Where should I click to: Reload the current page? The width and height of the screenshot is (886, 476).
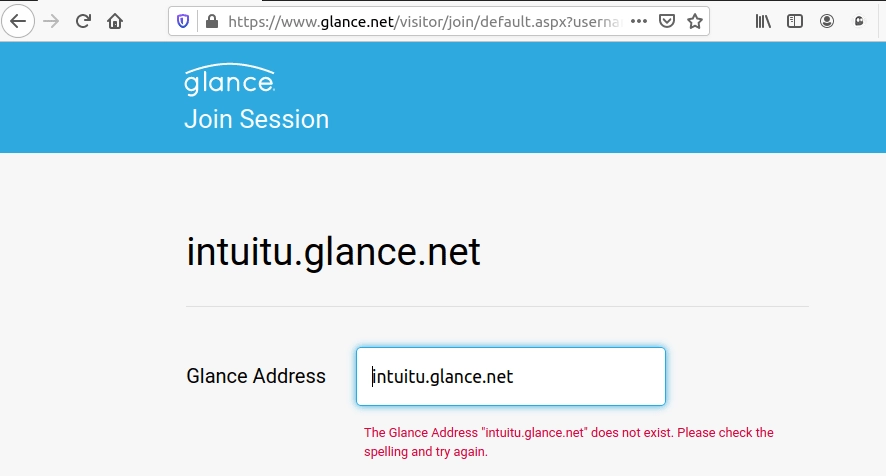[84, 20]
